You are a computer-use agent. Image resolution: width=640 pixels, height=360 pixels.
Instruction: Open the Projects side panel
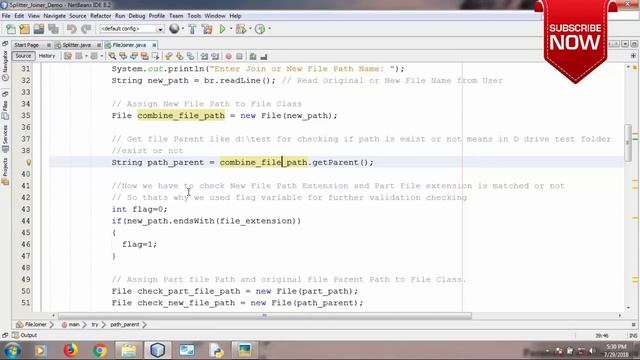point(5,171)
